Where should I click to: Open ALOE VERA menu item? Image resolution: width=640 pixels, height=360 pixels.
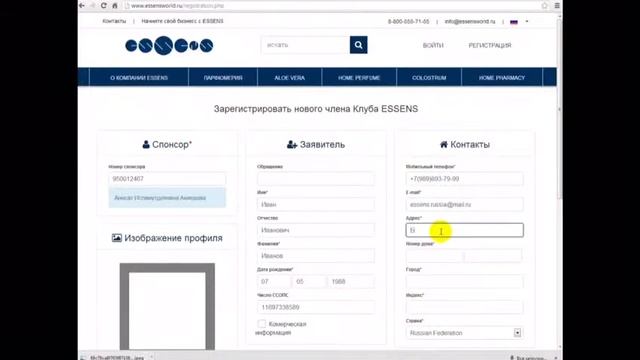(x=290, y=78)
